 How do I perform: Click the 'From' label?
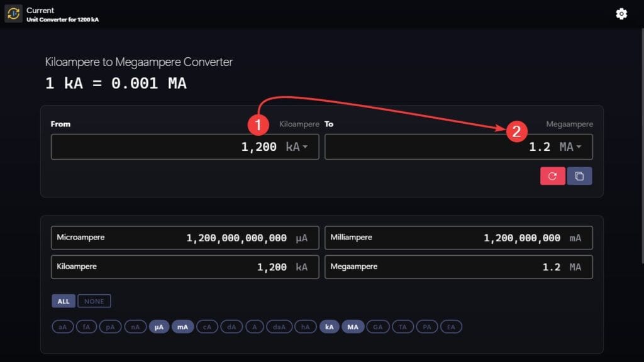(60, 124)
